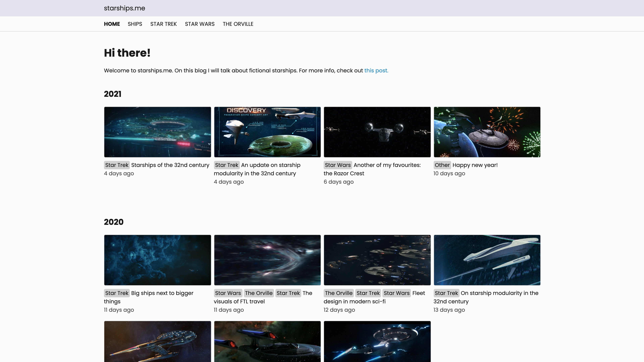The height and width of the screenshot is (362, 644).
Task: Open the blue nebula Big ships thumbnail
Action: (157, 260)
